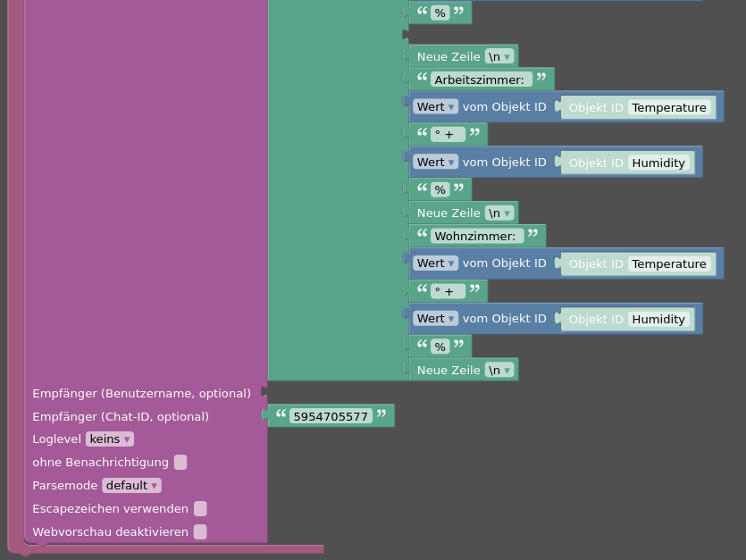Screen dimensions: 746x560
Task: Click the quote icon on the Wohnzimmer text block
Action: [421, 234]
